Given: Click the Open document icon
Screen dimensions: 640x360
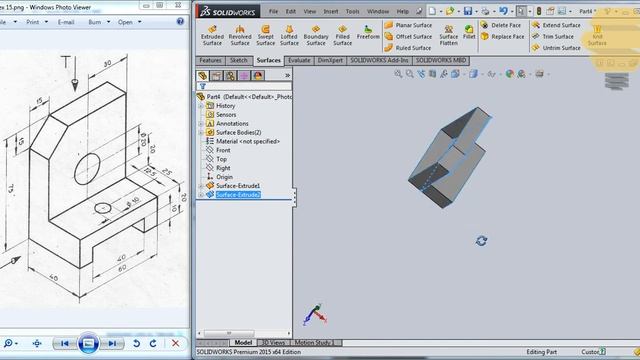Looking at the screenshot, I should pos(450,11).
